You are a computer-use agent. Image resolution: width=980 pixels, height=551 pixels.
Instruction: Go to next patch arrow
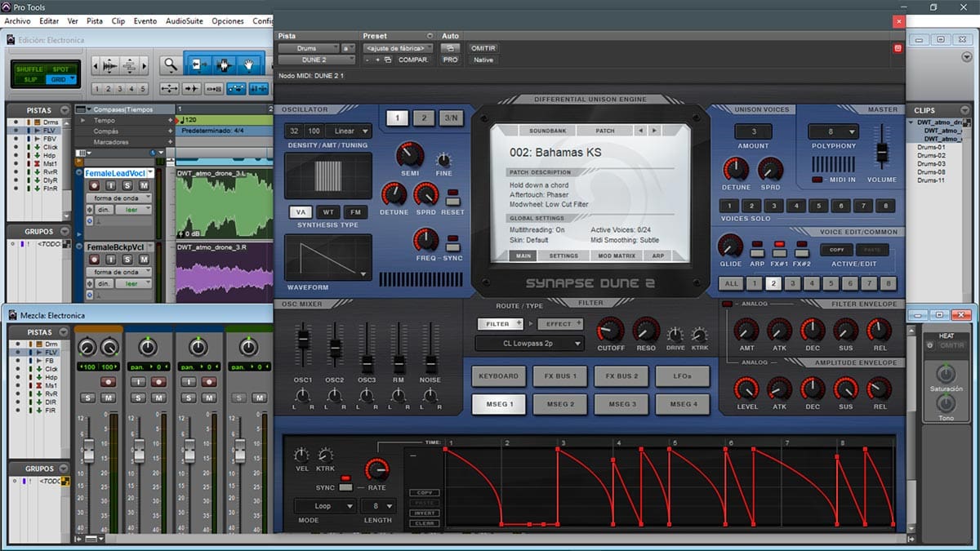(654, 131)
